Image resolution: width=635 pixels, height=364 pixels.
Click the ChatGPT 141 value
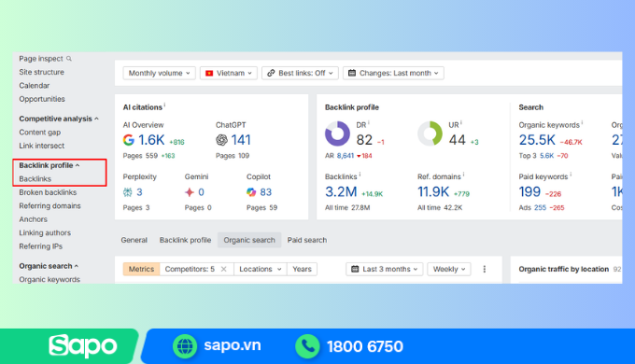point(241,140)
